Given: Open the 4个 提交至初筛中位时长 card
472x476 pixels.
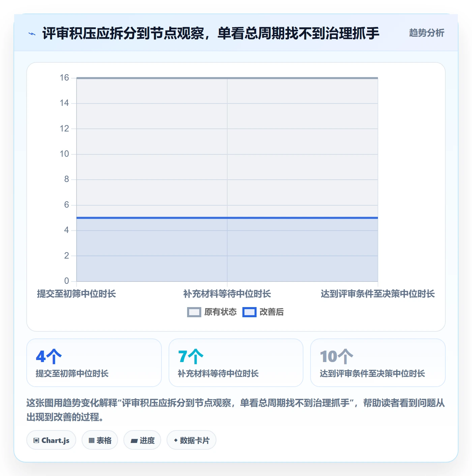Looking at the screenshot, I should 94,363.
